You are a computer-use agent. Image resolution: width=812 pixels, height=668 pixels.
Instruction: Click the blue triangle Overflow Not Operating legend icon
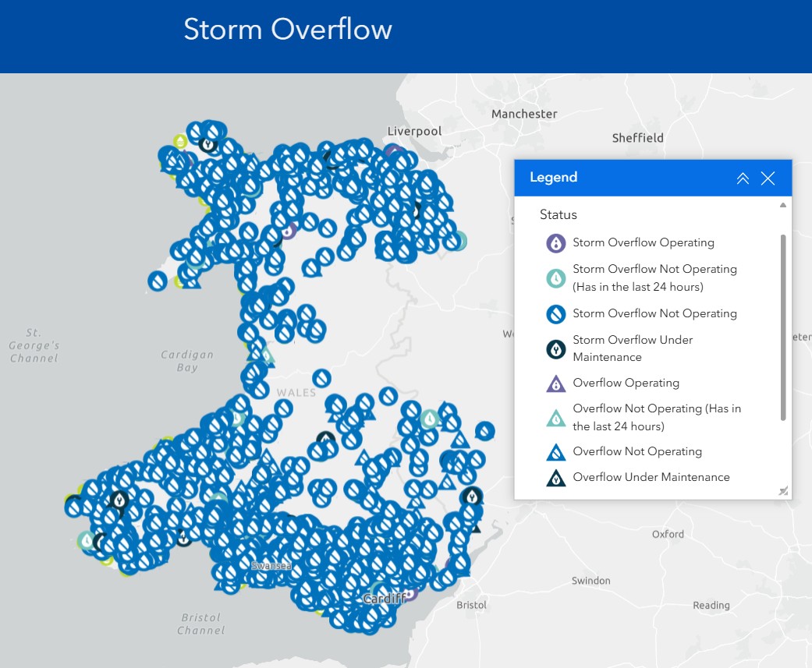point(555,452)
